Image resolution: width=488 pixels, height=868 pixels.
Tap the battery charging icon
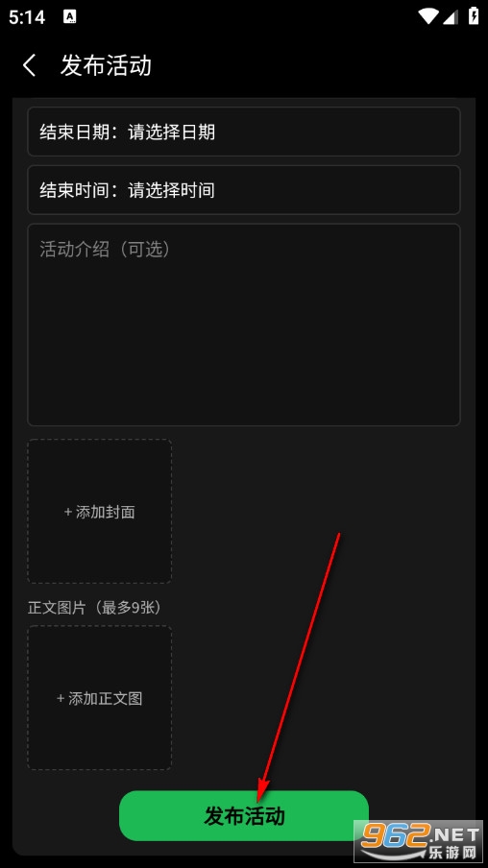click(473, 16)
